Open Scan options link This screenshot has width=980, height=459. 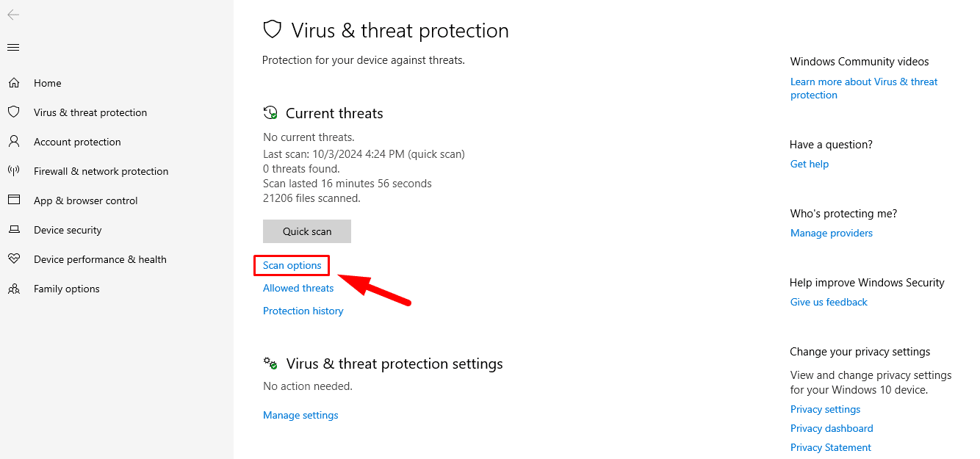[292, 265]
